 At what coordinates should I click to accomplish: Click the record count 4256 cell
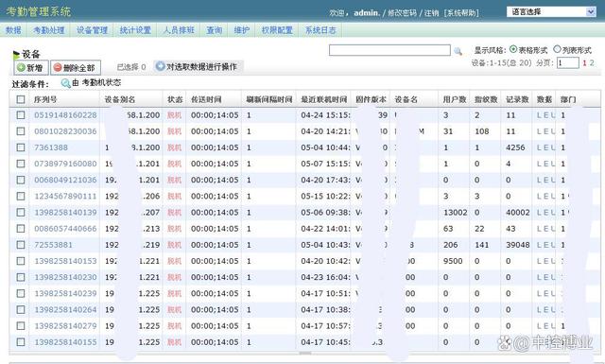pos(515,147)
